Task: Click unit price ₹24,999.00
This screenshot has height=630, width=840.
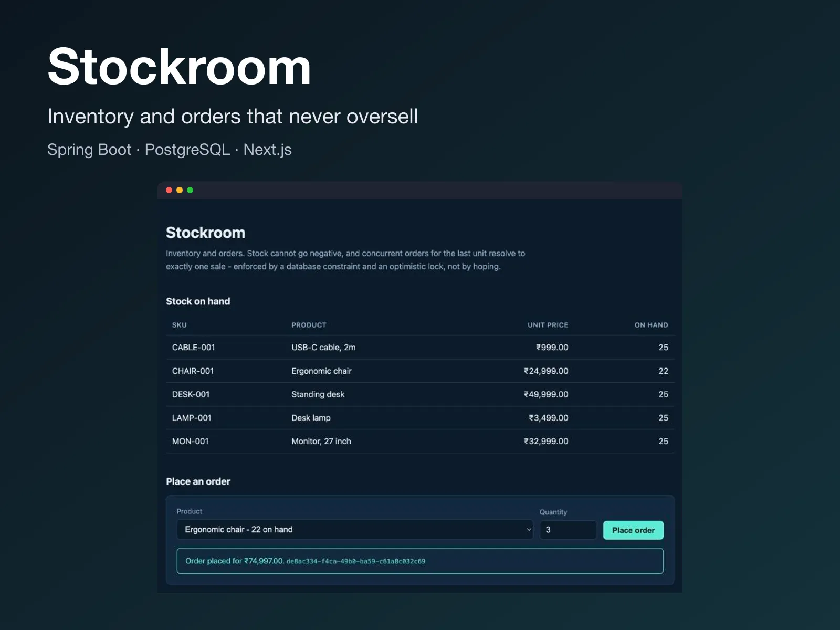Action: click(x=546, y=371)
